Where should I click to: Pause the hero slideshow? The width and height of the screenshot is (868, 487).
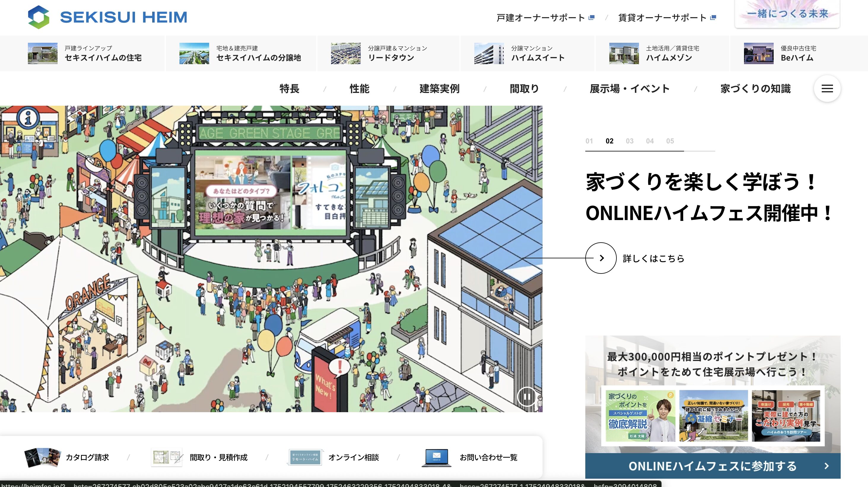[527, 397]
